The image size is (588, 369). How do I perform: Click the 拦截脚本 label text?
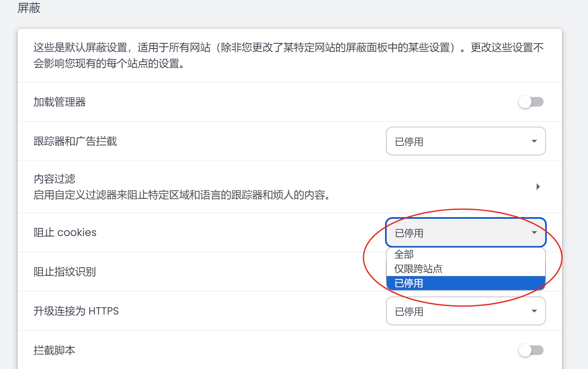click(x=54, y=350)
